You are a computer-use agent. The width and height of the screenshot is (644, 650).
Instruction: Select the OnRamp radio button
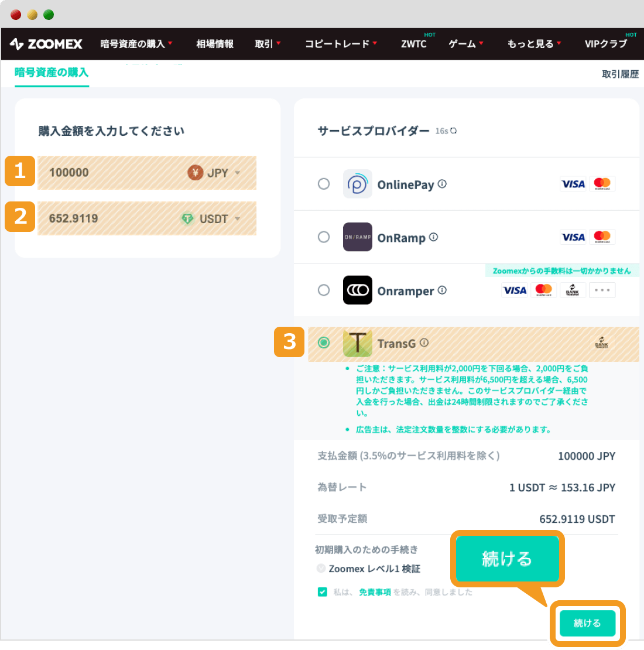coord(324,237)
